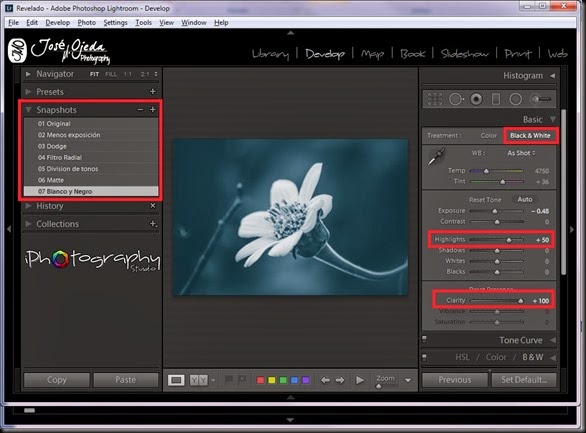The width and height of the screenshot is (586, 433).
Task: Select the Crop Overlay tool
Action: (435, 99)
